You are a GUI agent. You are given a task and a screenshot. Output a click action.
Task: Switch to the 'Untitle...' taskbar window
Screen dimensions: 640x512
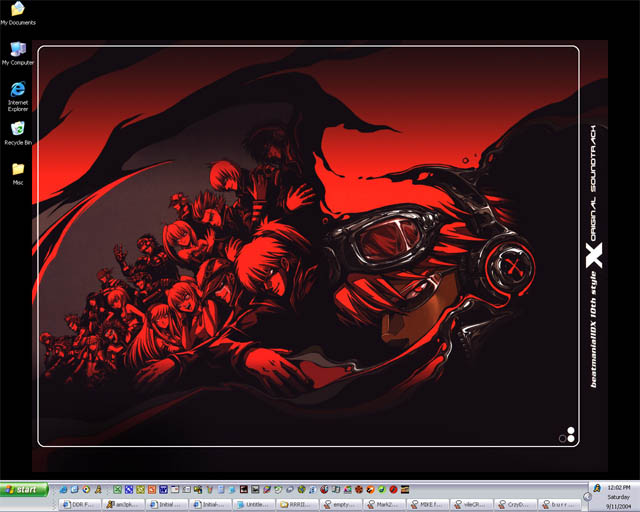click(x=255, y=505)
